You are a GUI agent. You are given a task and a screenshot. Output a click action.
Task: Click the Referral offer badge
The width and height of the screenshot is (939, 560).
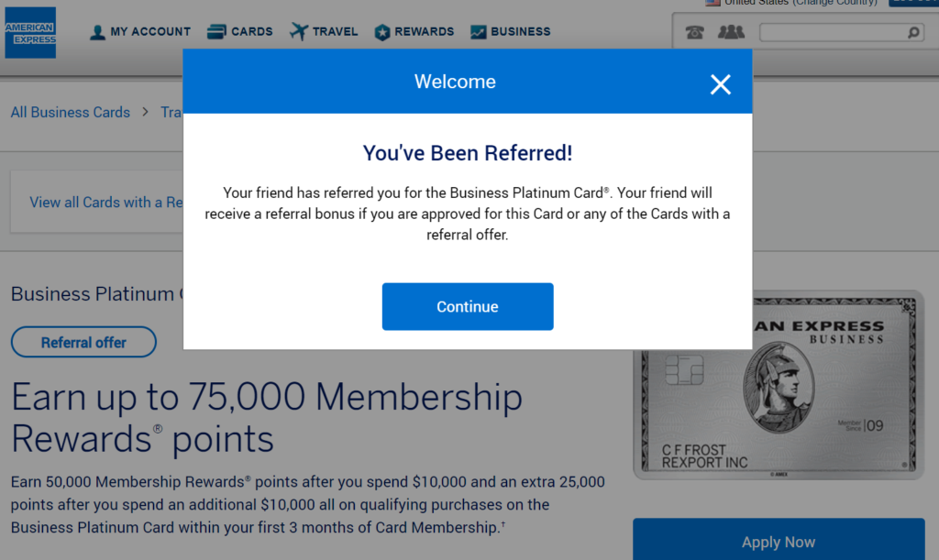tap(83, 342)
